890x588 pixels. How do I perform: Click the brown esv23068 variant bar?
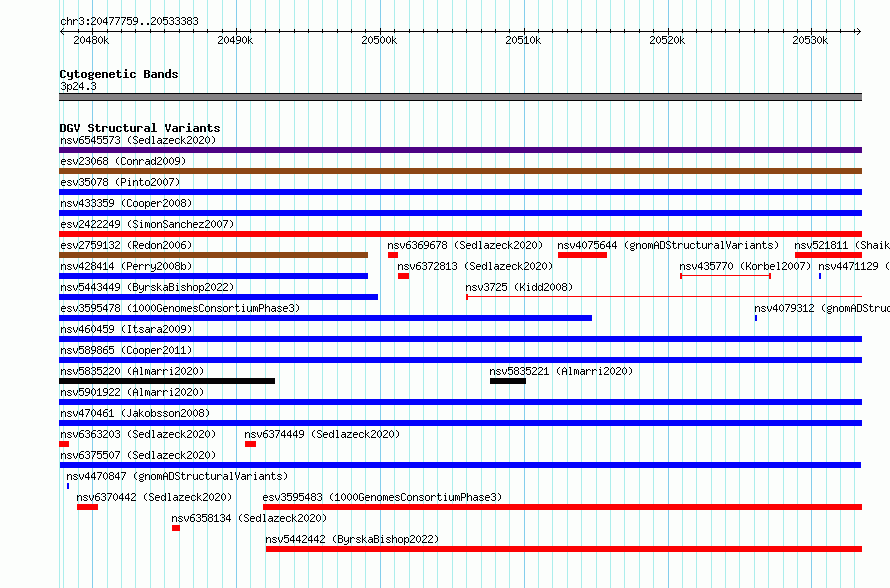[x=460, y=171]
